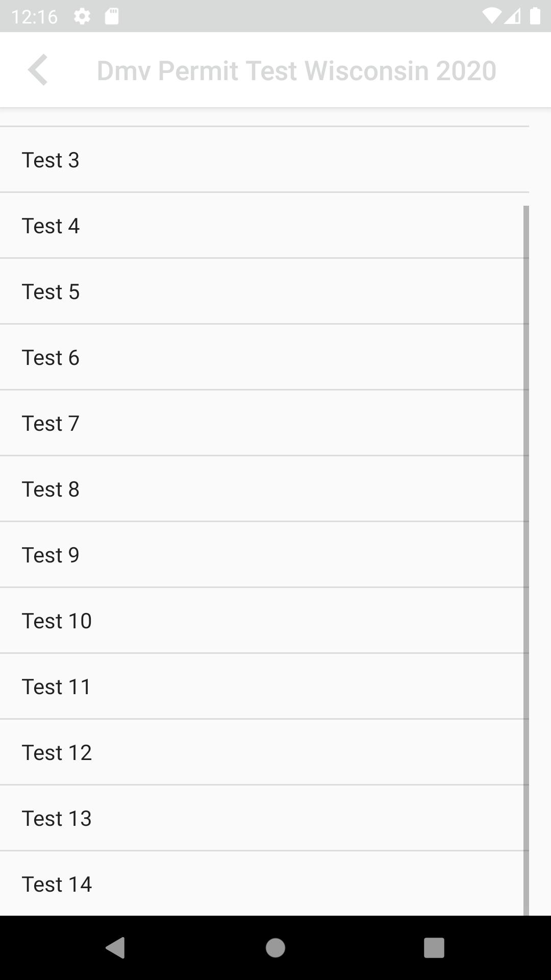Open Test 8 entry

264,489
